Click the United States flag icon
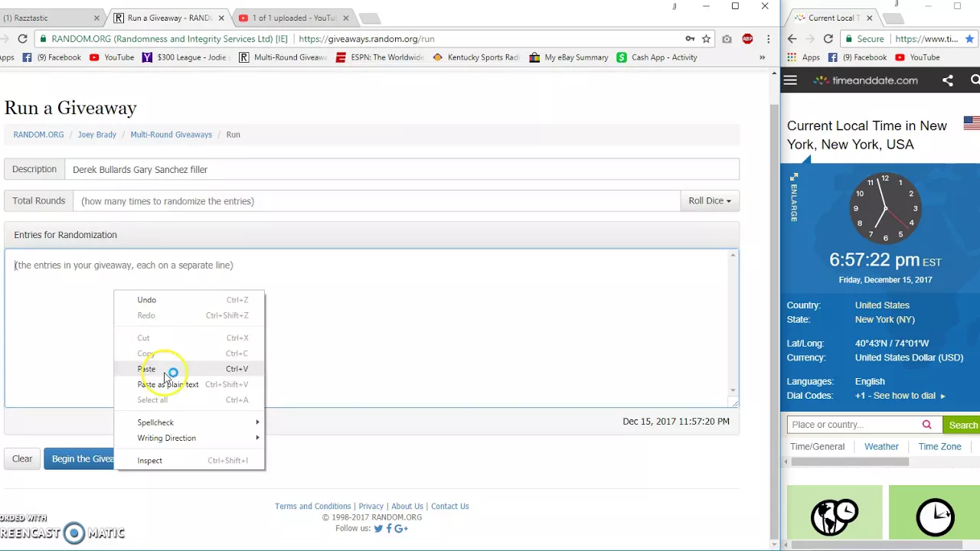Image resolution: width=980 pixels, height=551 pixels. [972, 122]
